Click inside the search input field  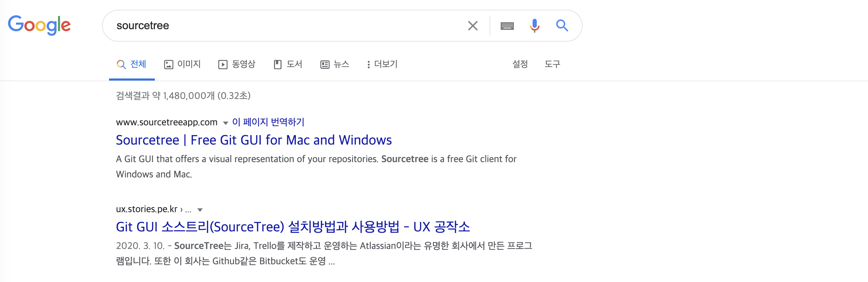point(278,25)
